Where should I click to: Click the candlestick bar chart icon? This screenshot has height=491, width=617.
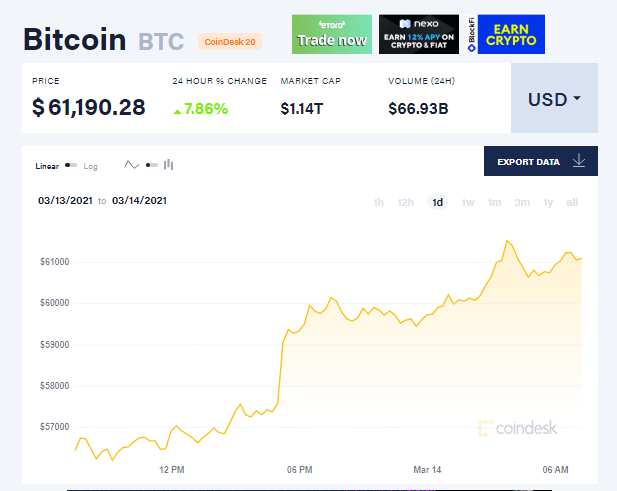[x=168, y=164]
